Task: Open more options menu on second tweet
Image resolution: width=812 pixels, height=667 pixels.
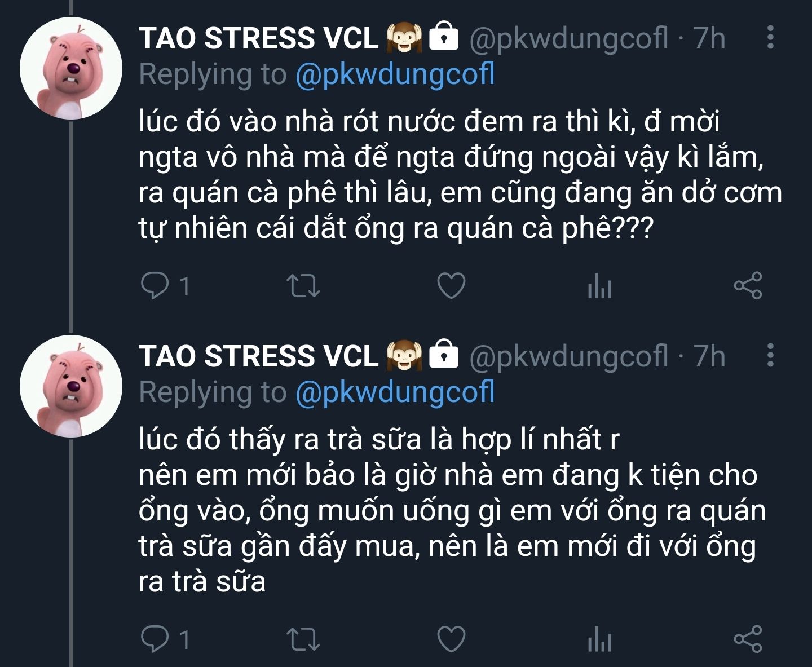Action: (x=770, y=355)
